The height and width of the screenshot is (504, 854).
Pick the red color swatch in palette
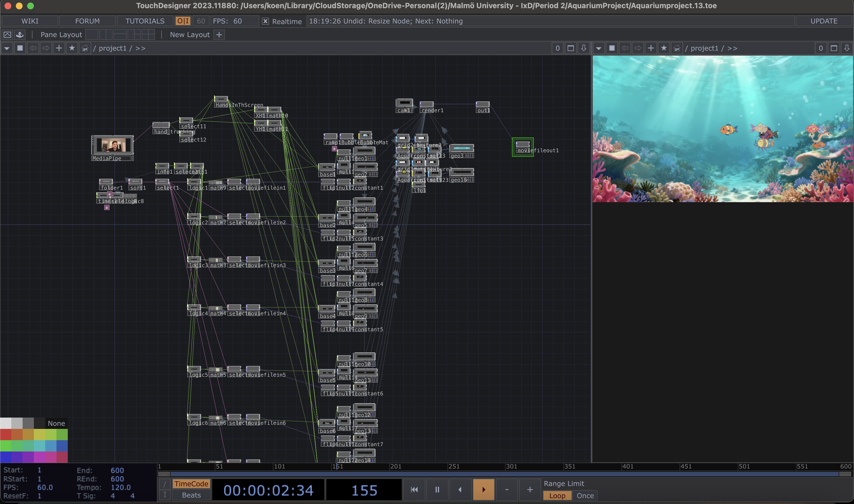(5, 434)
